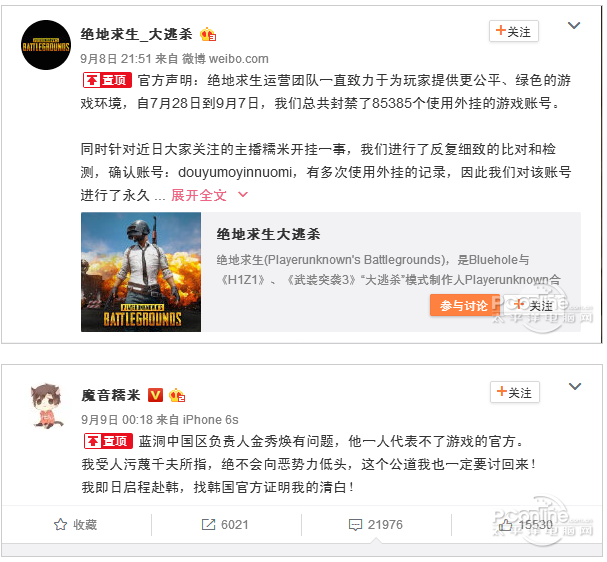Image resolution: width=607 pixels, height=562 pixels.
Task: Like the post with thumbs-up 15530
Action: [505, 525]
